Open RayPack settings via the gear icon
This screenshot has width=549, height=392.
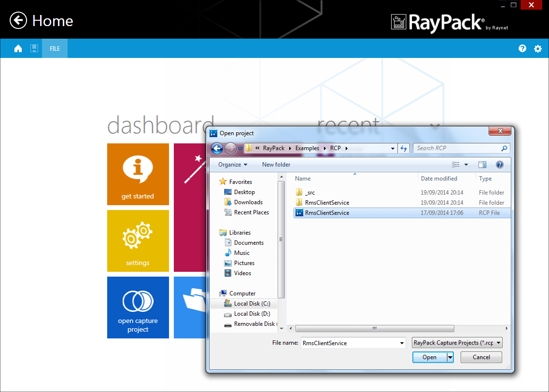537,48
